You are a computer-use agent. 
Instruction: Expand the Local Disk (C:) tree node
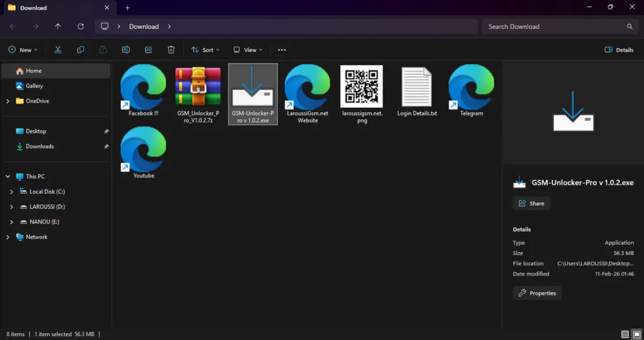pos(11,191)
